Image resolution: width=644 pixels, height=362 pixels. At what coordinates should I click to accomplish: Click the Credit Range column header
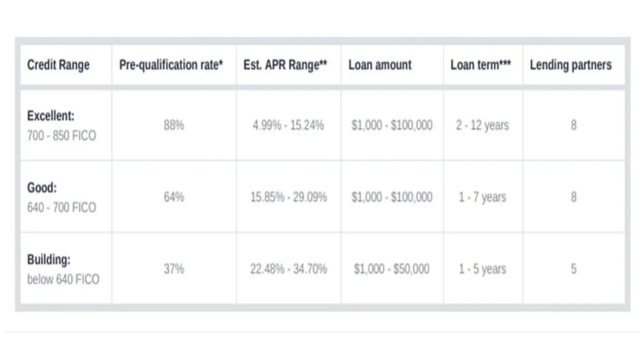[58, 65]
